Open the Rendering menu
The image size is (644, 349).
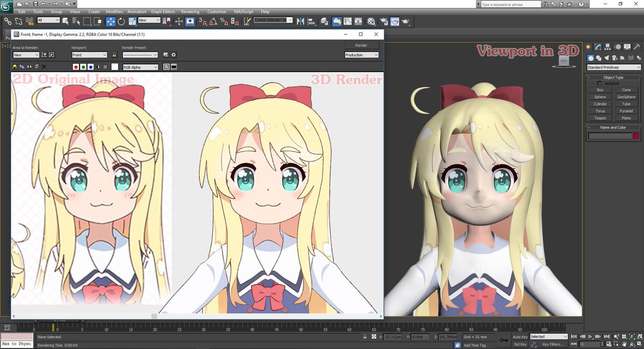click(x=190, y=11)
